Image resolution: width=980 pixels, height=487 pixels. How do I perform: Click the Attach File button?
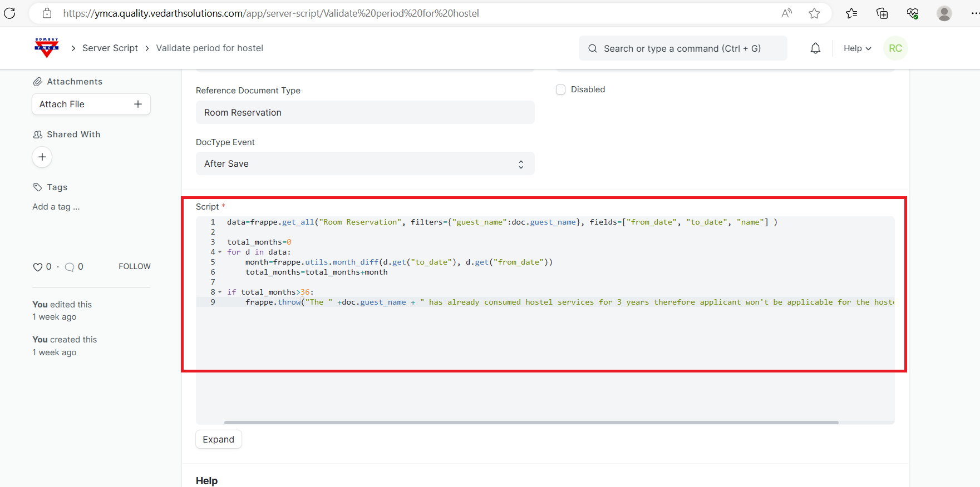point(91,105)
